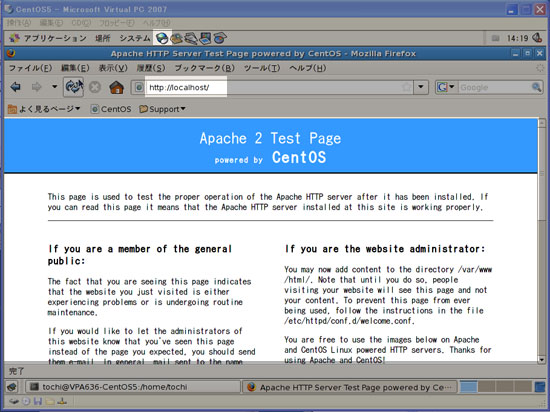
Task: Click the greyed stop loading button
Action: coord(95,87)
